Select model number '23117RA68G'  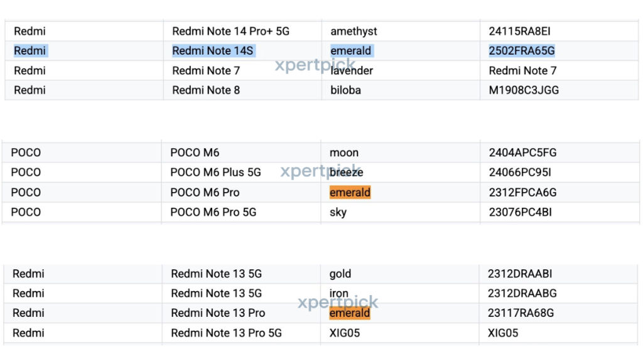tap(521, 313)
